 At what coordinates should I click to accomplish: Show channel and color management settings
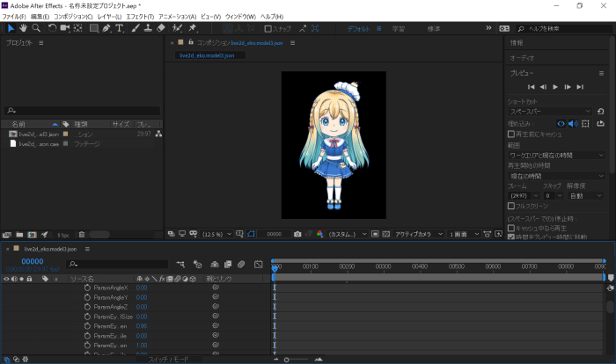pyautogui.click(x=319, y=234)
